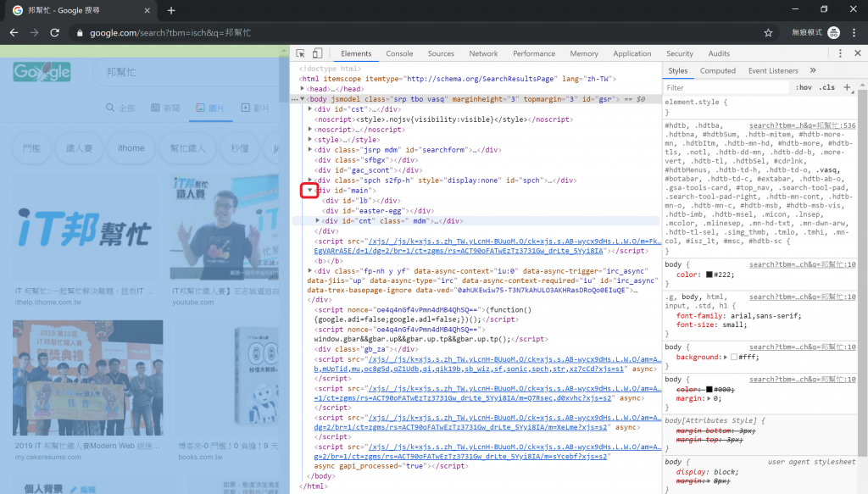The width and height of the screenshot is (868, 494).
Task: Open the Application tab
Action: click(632, 53)
